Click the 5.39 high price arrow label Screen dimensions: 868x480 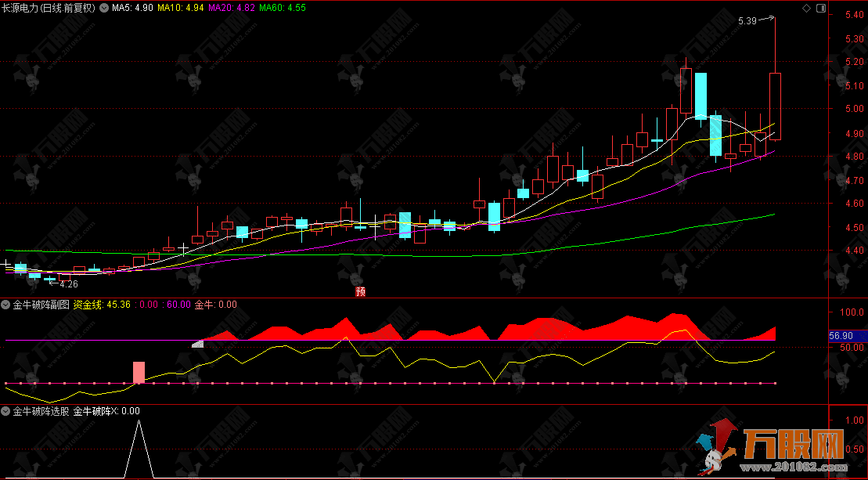click(747, 21)
